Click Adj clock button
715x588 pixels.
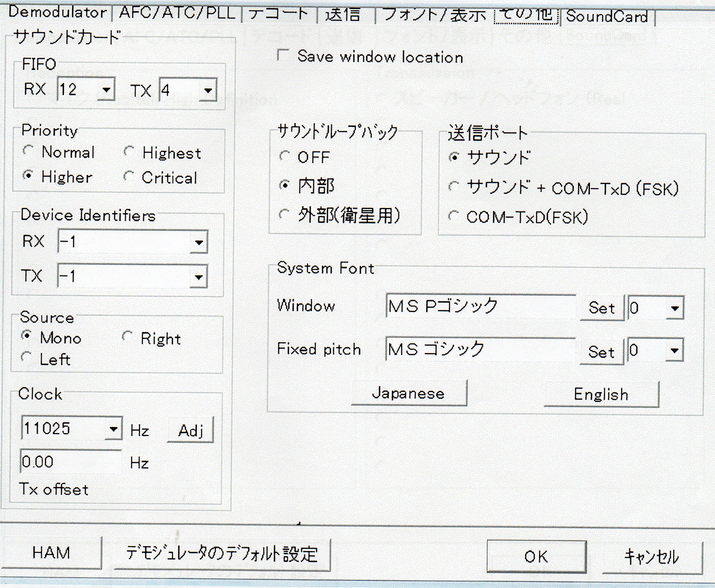point(190,431)
